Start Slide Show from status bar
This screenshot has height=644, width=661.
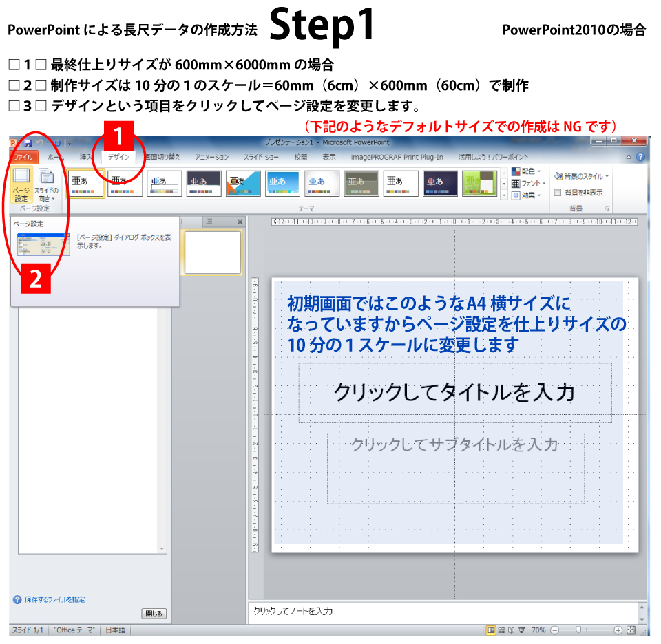click(521, 630)
